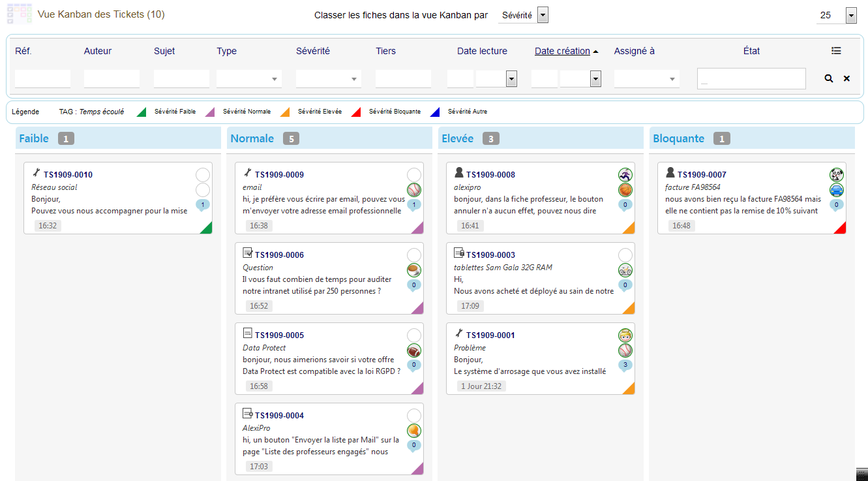The image size is (868, 481).
Task: Click the wrench icon of ticket TS1909-0010
Action: coord(37,174)
